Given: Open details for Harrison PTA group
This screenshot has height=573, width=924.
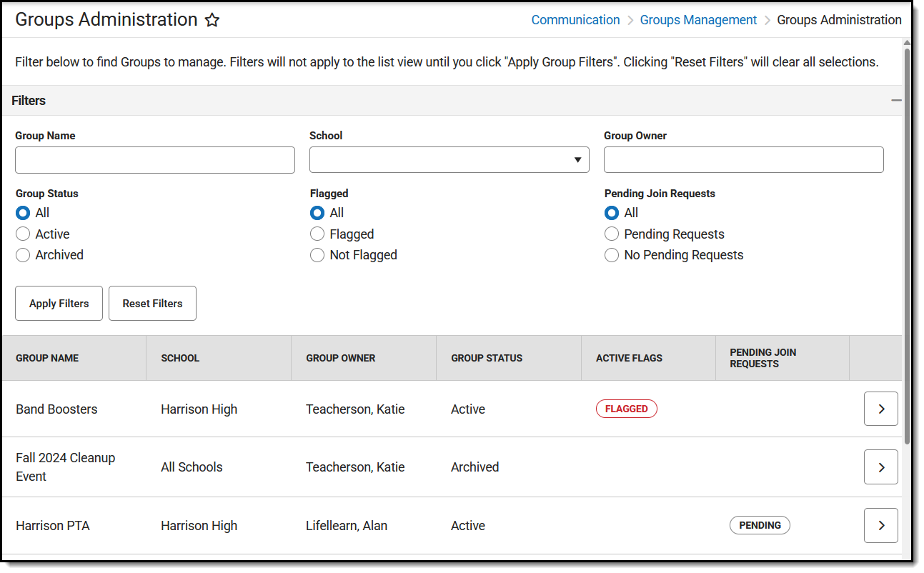Looking at the screenshot, I should 881,525.
